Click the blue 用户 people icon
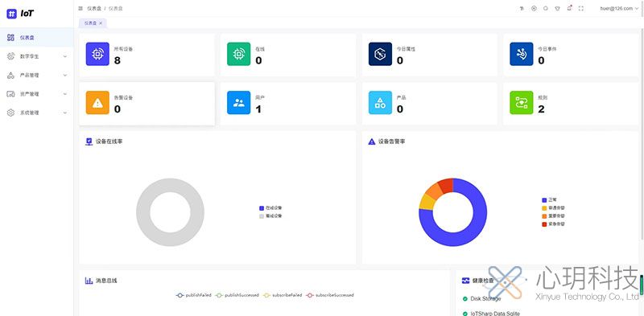Image resolution: width=644 pixels, height=316 pixels. pyautogui.click(x=238, y=103)
